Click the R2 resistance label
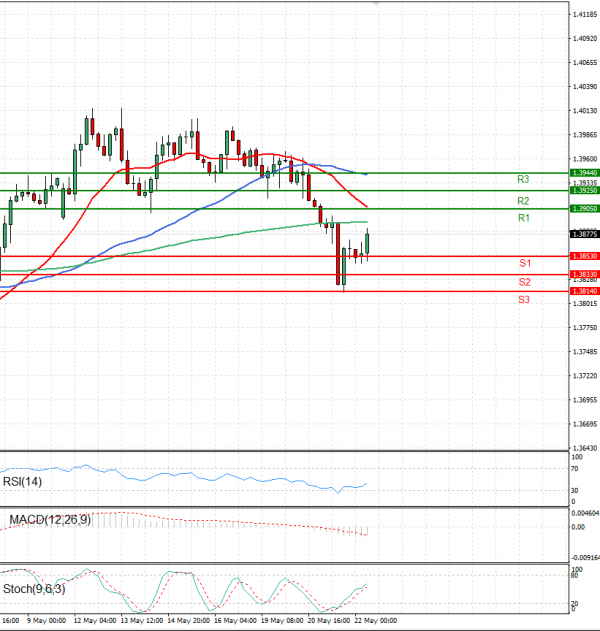Viewport: 600px width, 631px height. pos(523,201)
